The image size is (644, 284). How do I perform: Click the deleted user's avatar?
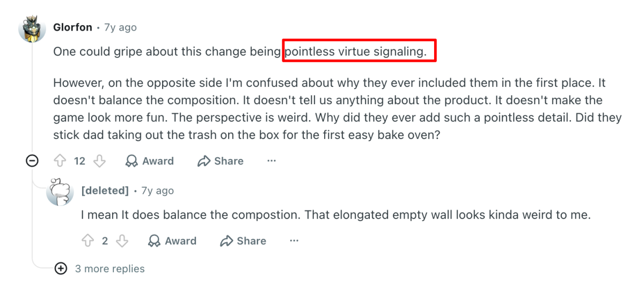[x=60, y=192]
